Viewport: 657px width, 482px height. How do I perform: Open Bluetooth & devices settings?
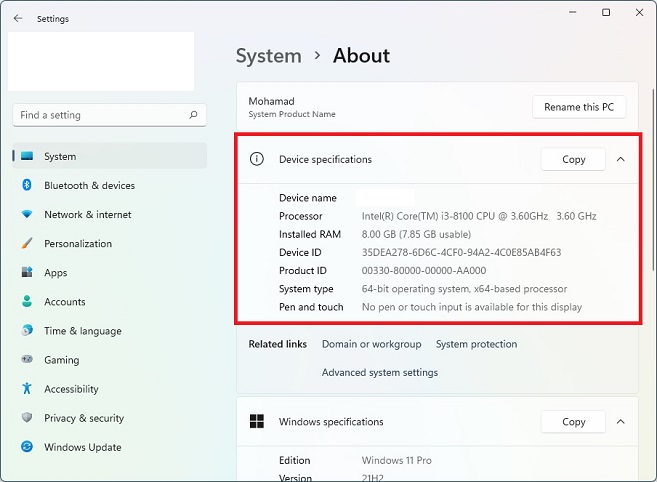point(110,185)
